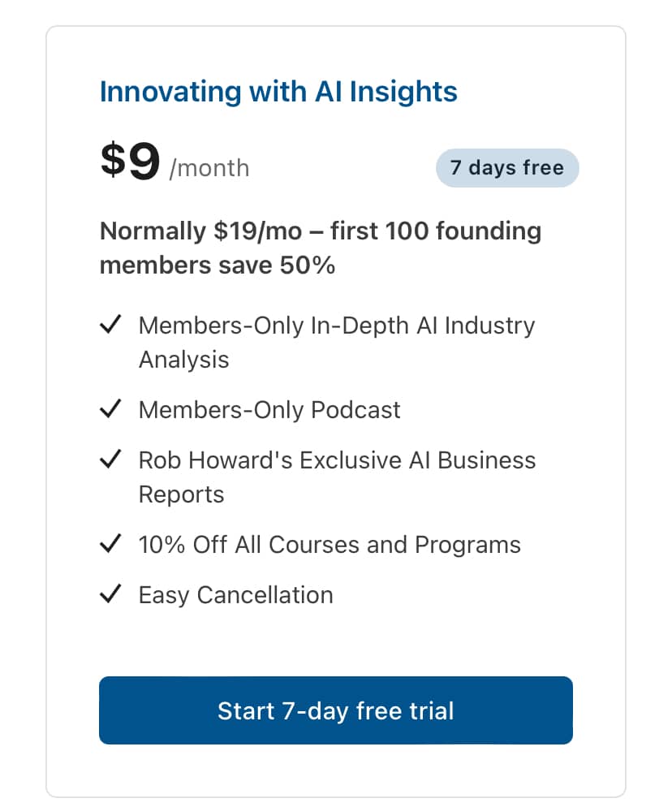Screen dimensions: 672x807
Task: Click the '/month' label next to price
Action: coord(211,168)
